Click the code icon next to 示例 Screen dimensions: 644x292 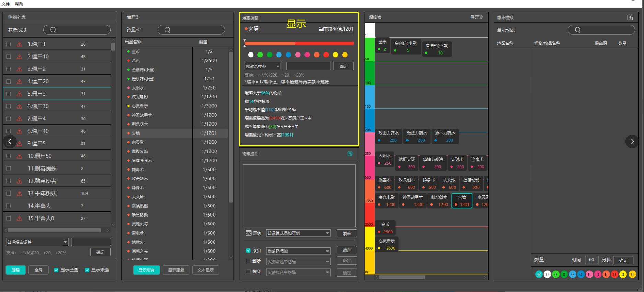tap(249, 233)
